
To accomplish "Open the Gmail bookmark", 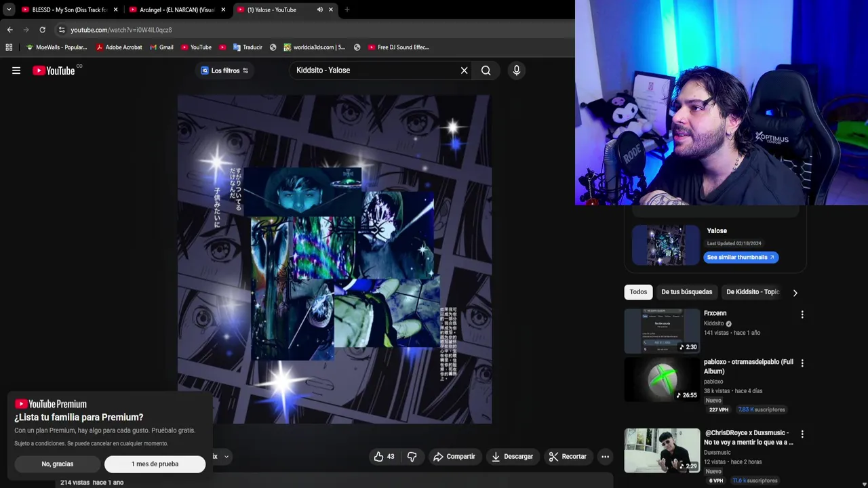I will (x=161, y=47).
